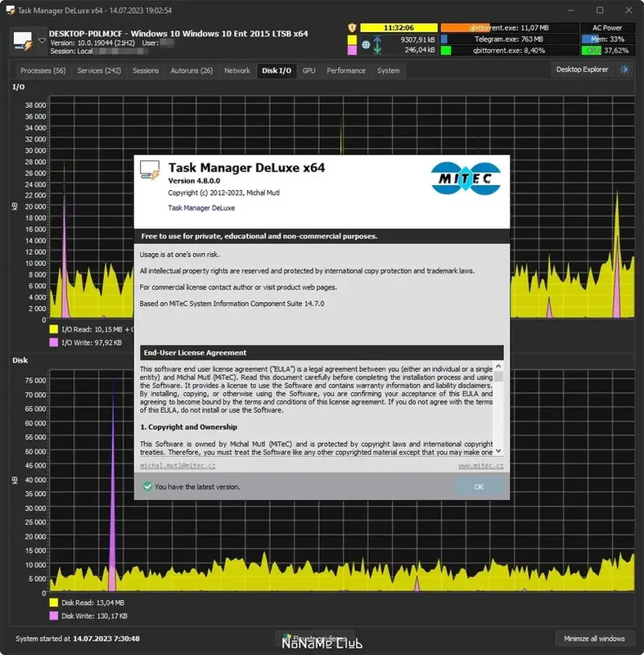Open the Performance tab
Screen dimensions: 644x655
click(346, 70)
